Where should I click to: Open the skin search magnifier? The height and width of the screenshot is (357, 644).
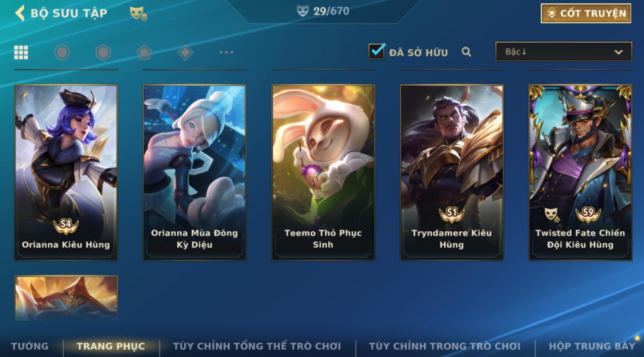point(467,52)
